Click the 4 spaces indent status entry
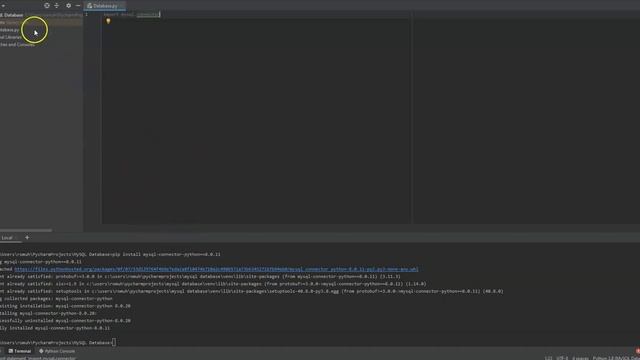Viewport: 640px width, 360px height. (580, 358)
